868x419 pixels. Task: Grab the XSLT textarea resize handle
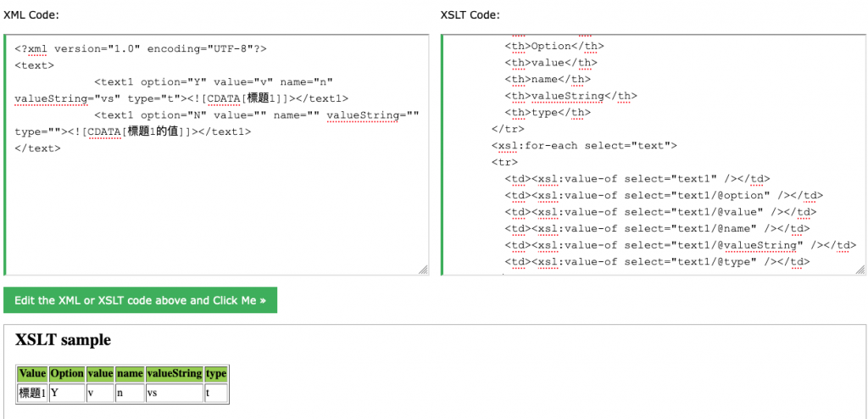(x=860, y=270)
